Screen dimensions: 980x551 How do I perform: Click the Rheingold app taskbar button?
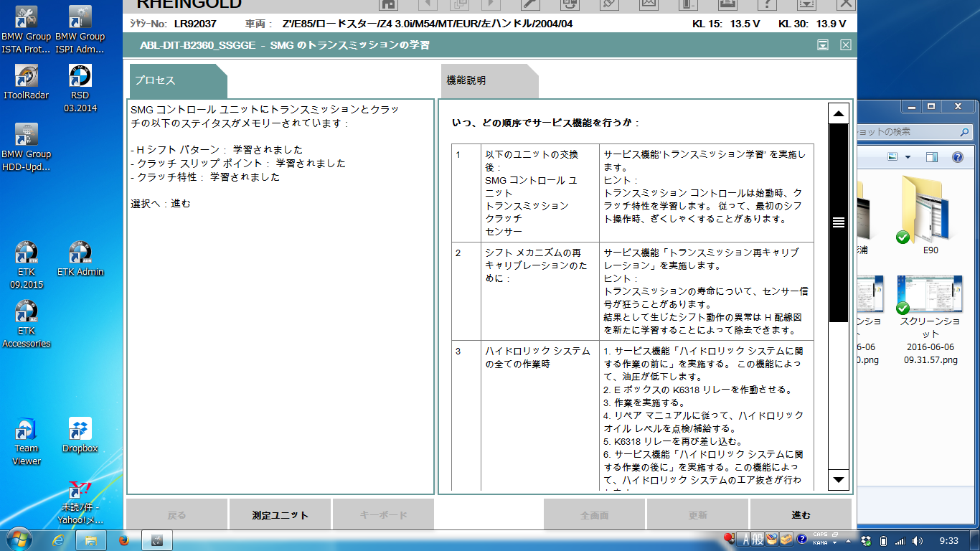tap(156, 539)
